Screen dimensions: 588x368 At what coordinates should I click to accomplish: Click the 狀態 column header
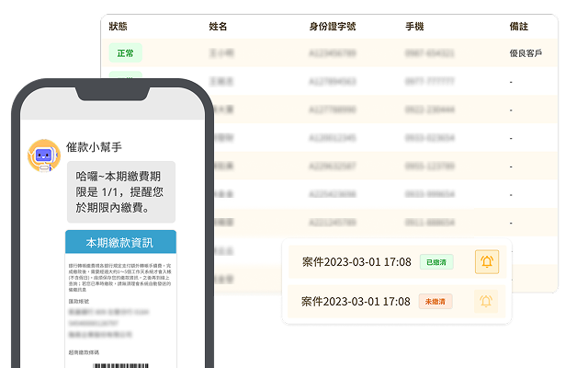(119, 27)
